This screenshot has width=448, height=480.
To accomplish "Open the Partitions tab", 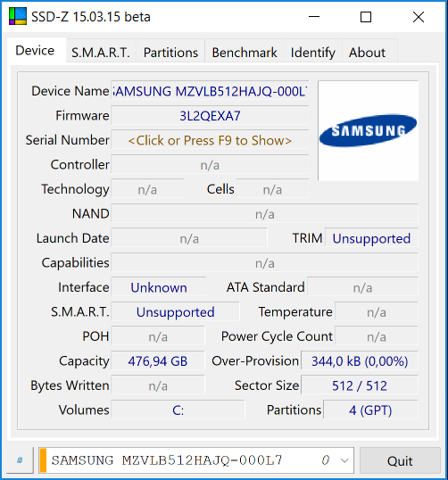I will [x=170, y=53].
